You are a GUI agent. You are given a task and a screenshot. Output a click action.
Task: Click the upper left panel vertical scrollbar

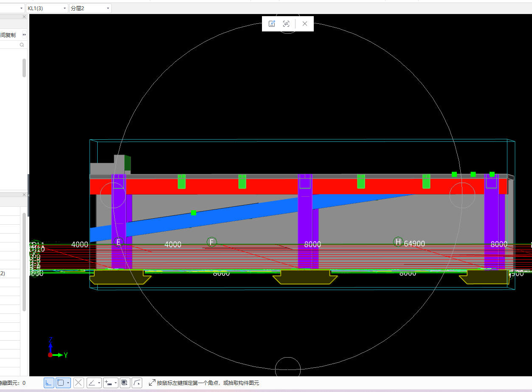(x=24, y=68)
